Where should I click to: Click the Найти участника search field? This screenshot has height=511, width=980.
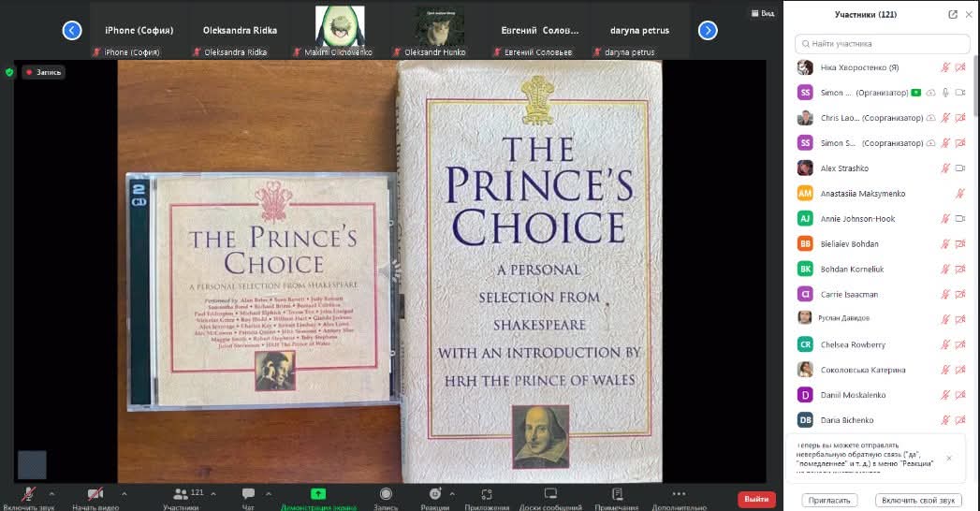[x=880, y=43]
